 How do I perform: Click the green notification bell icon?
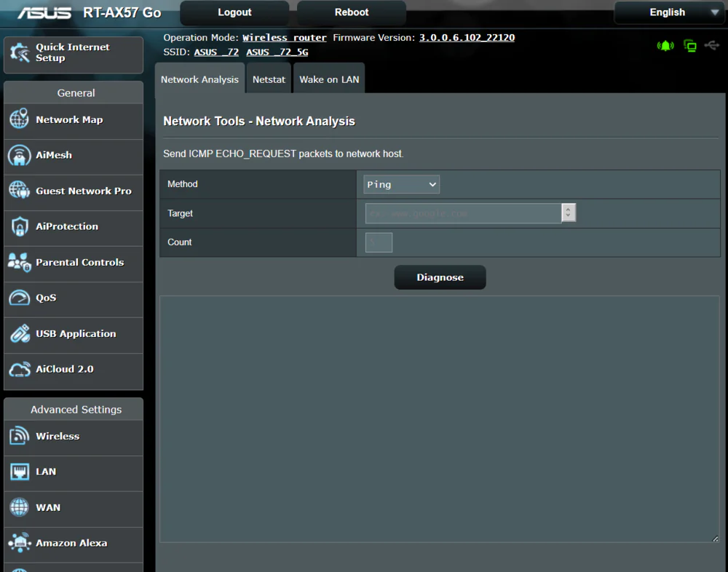tap(665, 46)
